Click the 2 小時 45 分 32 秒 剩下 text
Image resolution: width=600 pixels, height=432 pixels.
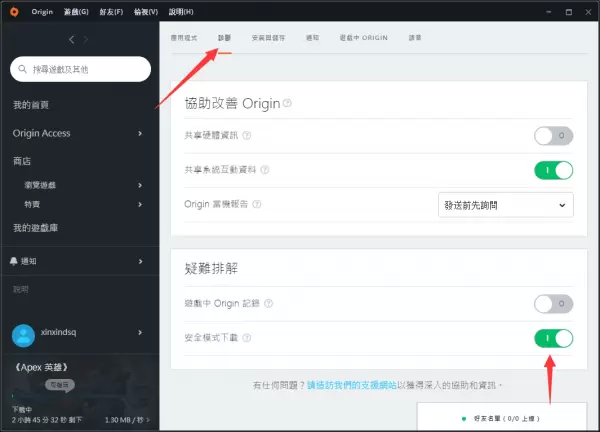pos(47,420)
